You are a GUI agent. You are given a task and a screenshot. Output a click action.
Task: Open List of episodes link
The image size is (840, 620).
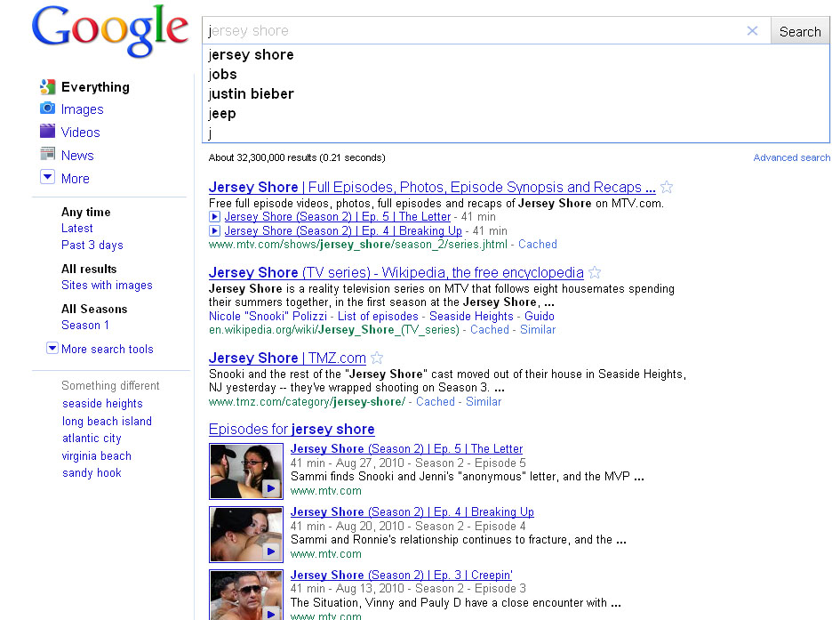pyautogui.click(x=378, y=316)
